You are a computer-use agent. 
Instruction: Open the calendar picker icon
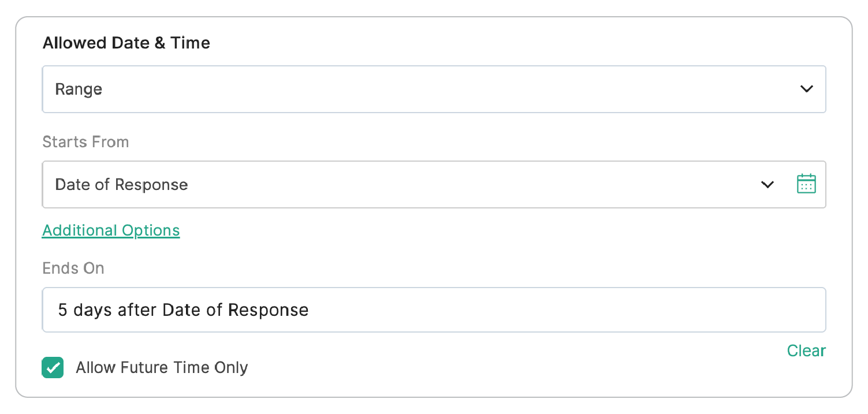(806, 184)
